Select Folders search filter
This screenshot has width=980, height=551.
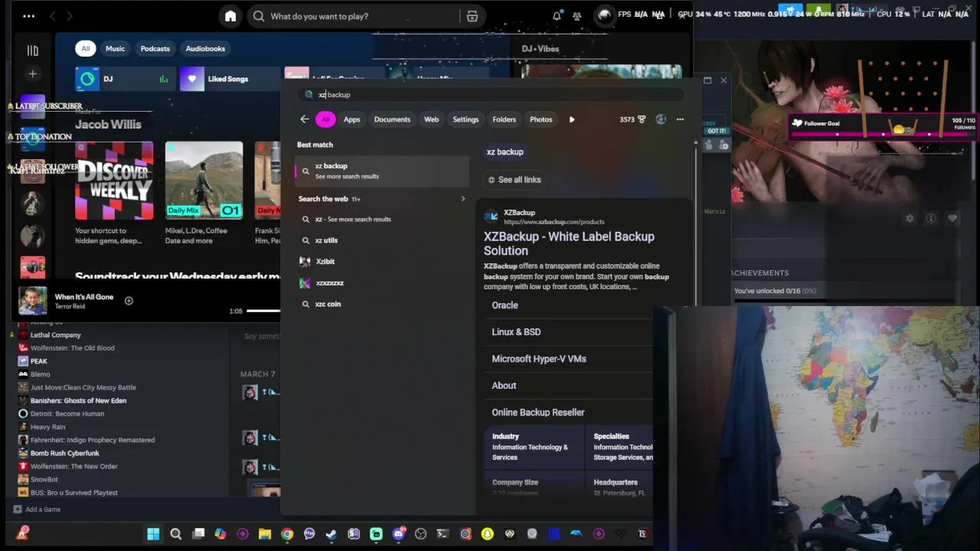(x=504, y=119)
